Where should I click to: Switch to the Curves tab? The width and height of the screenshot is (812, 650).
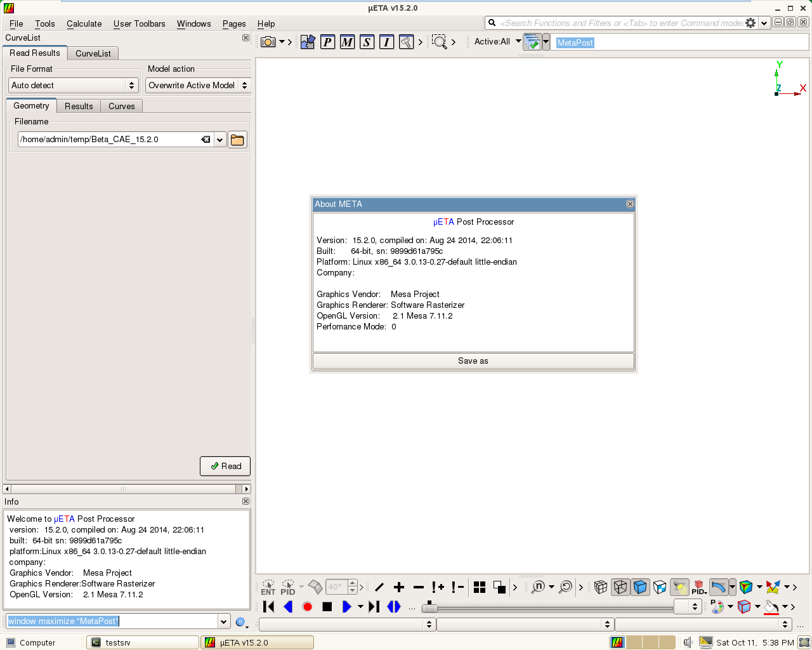[x=122, y=106]
